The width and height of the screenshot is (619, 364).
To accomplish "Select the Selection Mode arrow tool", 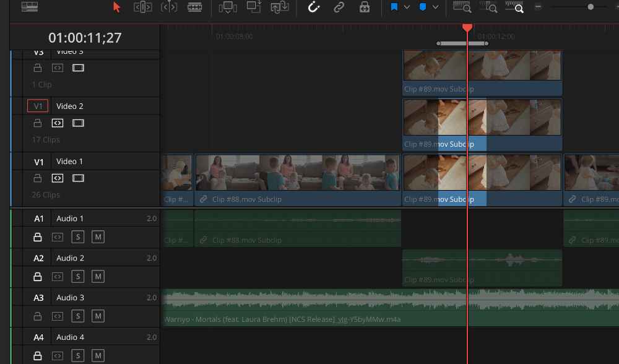I will pyautogui.click(x=116, y=7).
